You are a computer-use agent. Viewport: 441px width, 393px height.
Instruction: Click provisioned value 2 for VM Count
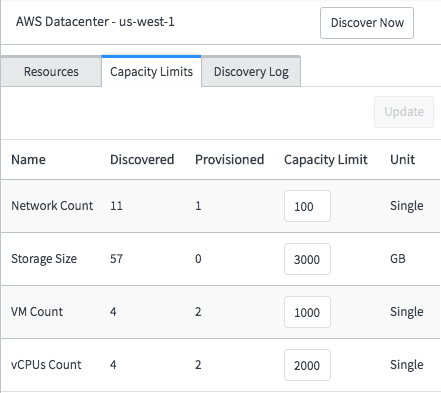click(x=198, y=312)
